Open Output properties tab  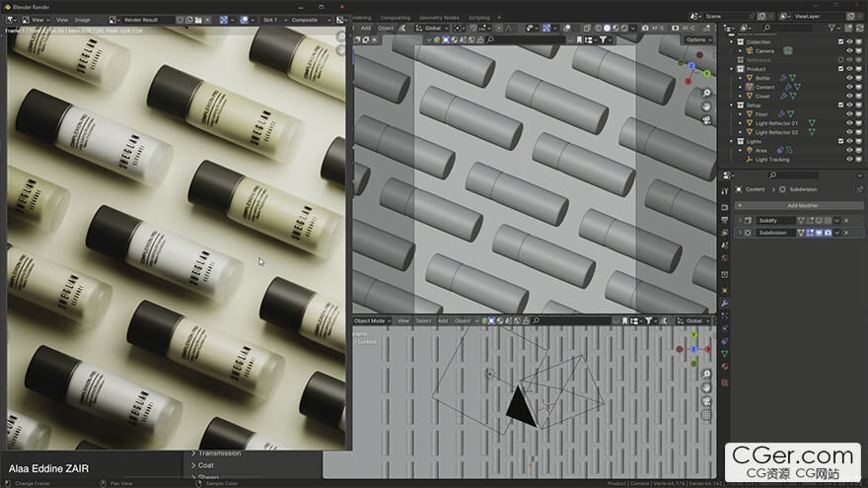point(725,220)
